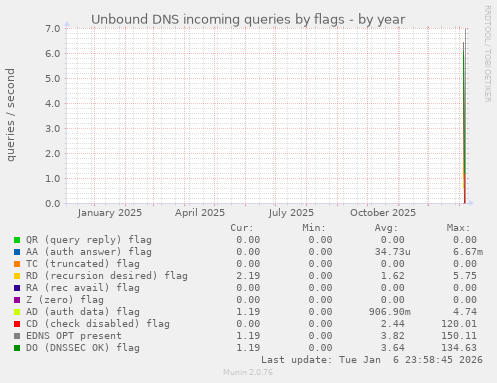
Task: Click the 'AD (auth data) flag' legend label
Action: [83, 312]
